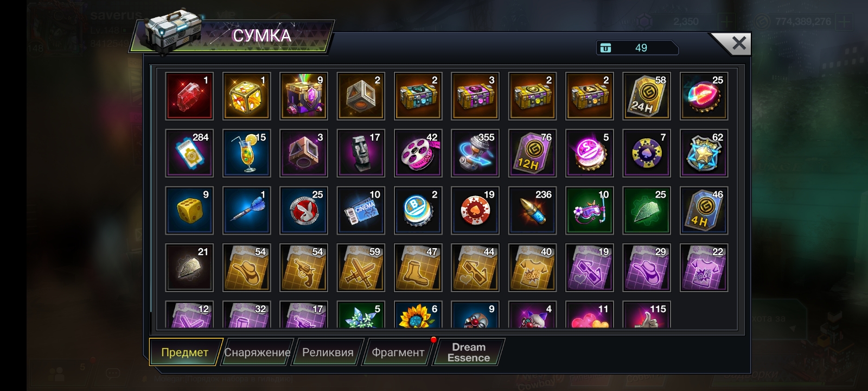Choose the police badge item
The height and width of the screenshot is (391, 868).
point(704,153)
